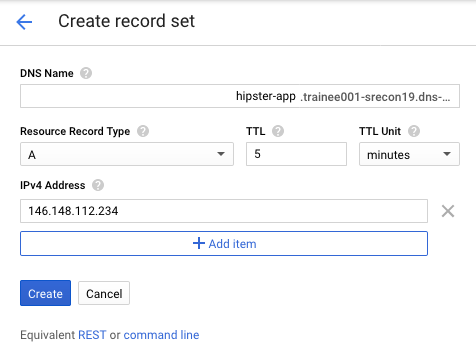This screenshot has width=476, height=360.
Task: Click the Create button
Action: click(45, 293)
